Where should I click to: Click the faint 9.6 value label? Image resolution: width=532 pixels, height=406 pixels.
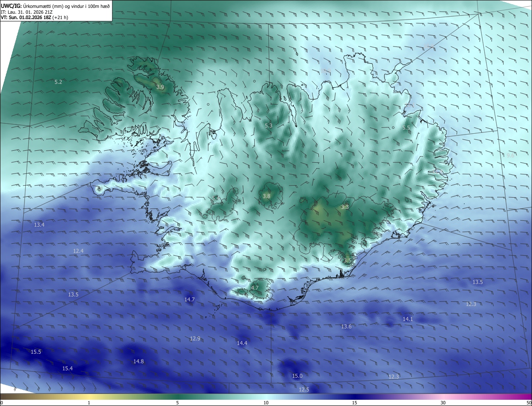(510, 155)
